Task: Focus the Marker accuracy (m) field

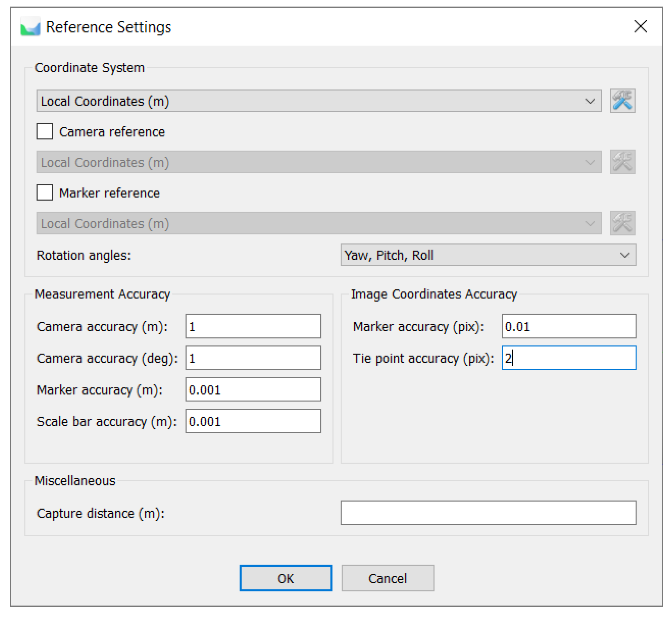Action: (253, 389)
